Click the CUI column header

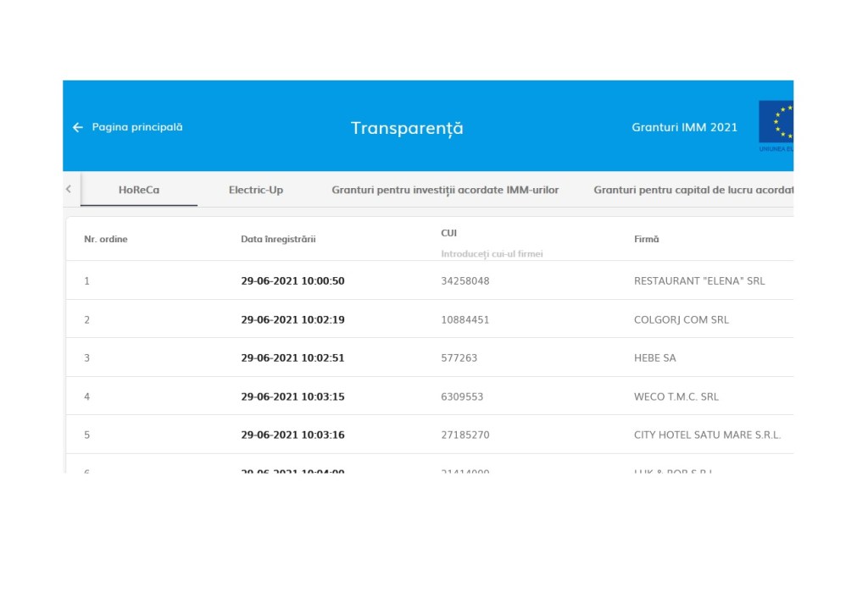pos(449,233)
